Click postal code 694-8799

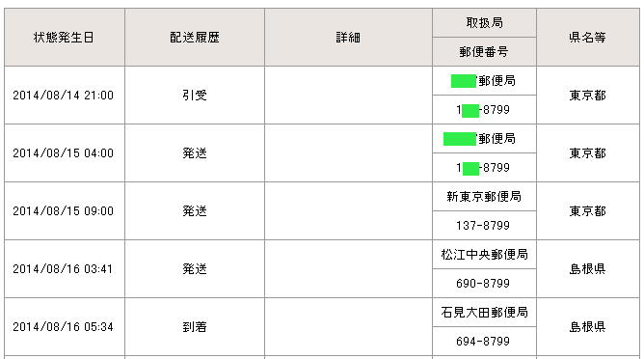pyautogui.click(x=483, y=342)
